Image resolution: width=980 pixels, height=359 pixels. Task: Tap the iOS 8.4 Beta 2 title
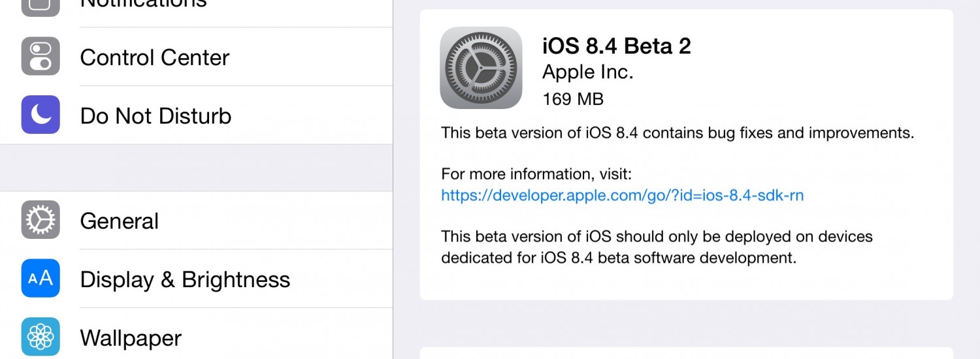(616, 46)
